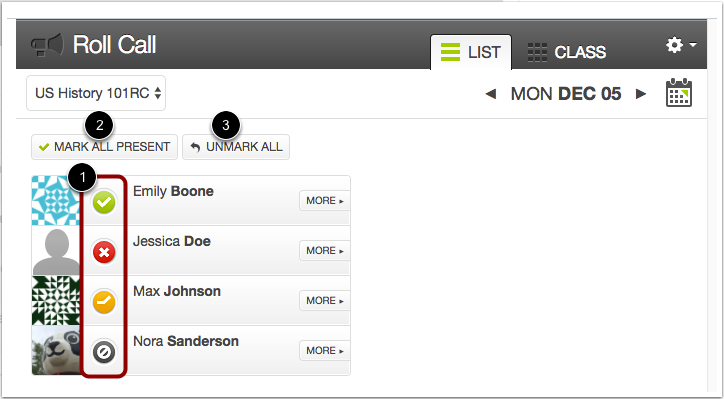Toggle Jessica Doe's red absent status
The height and width of the screenshot is (399, 724).
pos(104,252)
